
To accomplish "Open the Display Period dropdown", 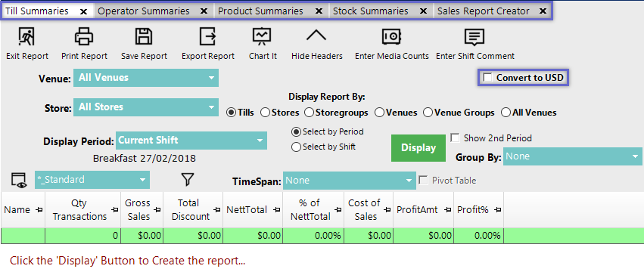I will pyautogui.click(x=191, y=141).
